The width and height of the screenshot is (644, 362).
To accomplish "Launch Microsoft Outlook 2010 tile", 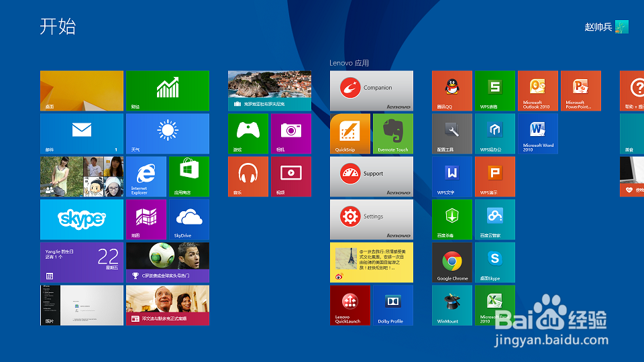I will pyautogui.click(x=537, y=90).
